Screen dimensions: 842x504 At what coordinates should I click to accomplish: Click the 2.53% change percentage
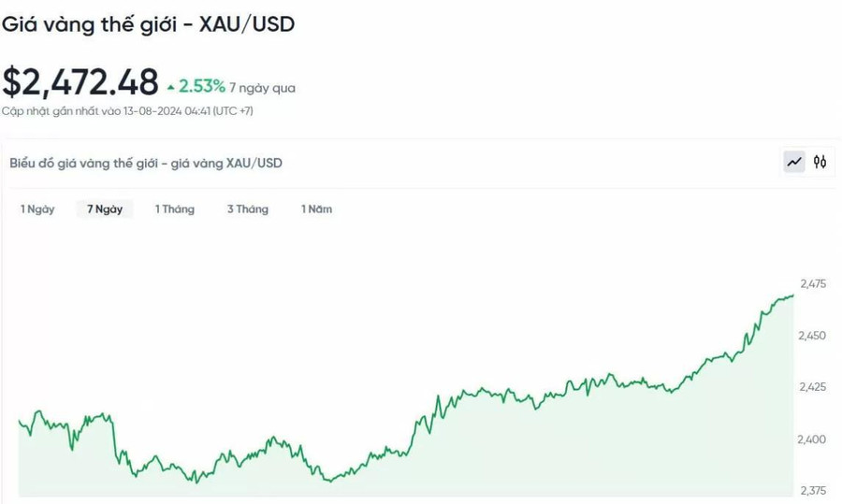(202, 86)
